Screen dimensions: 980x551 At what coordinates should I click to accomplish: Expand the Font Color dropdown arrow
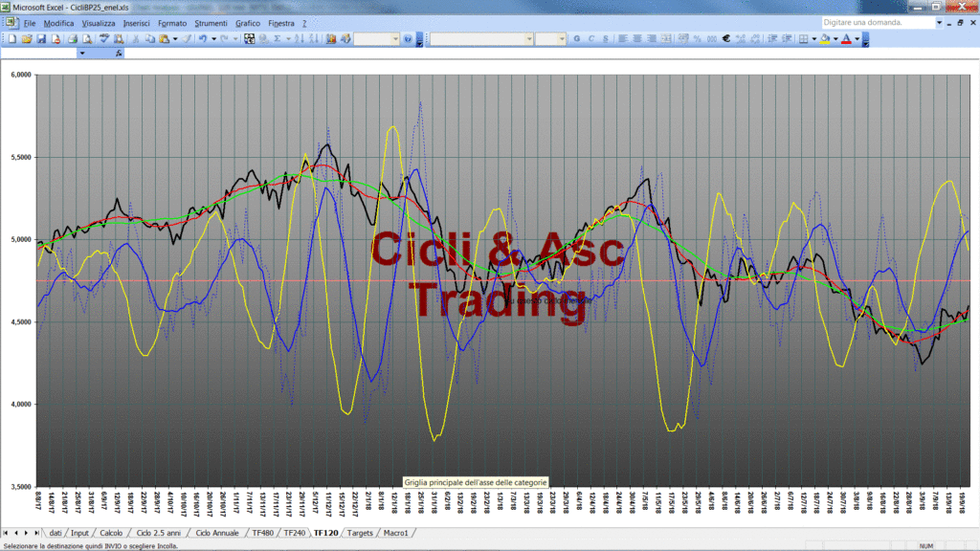point(857,38)
